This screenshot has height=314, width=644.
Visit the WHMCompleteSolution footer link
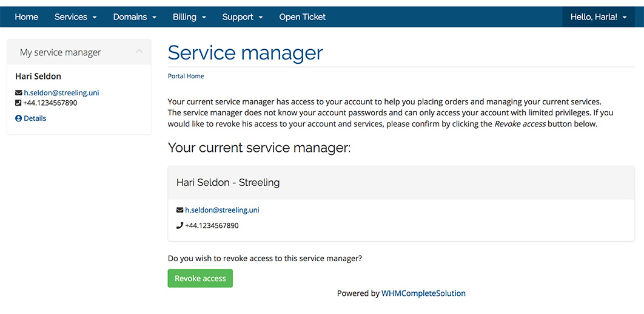click(423, 293)
